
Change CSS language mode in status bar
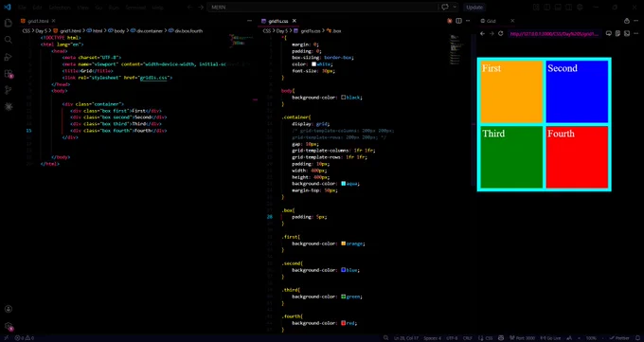tap(490, 338)
